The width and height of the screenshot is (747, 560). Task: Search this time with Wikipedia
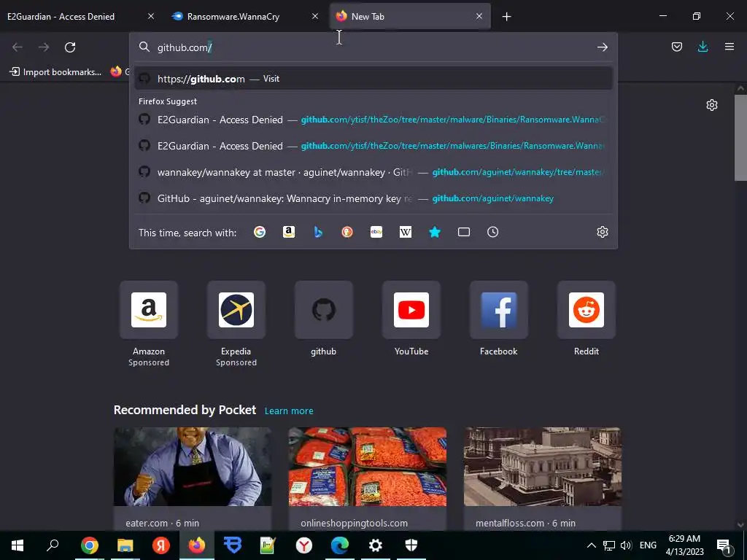click(x=406, y=232)
